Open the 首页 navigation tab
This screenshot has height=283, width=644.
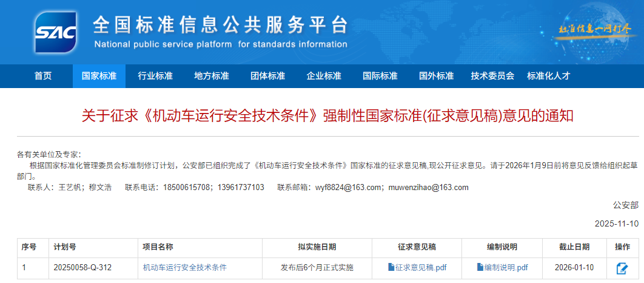coord(43,76)
